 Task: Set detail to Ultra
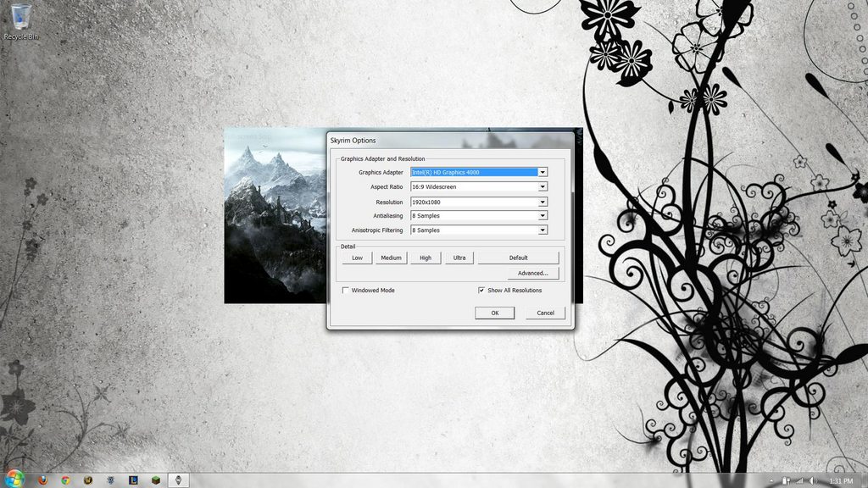pyautogui.click(x=459, y=258)
